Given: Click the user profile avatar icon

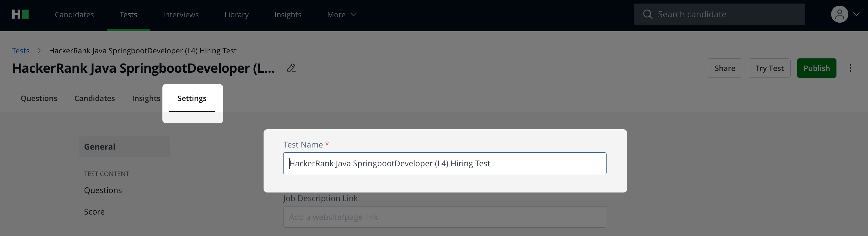Looking at the screenshot, I should pyautogui.click(x=839, y=15).
